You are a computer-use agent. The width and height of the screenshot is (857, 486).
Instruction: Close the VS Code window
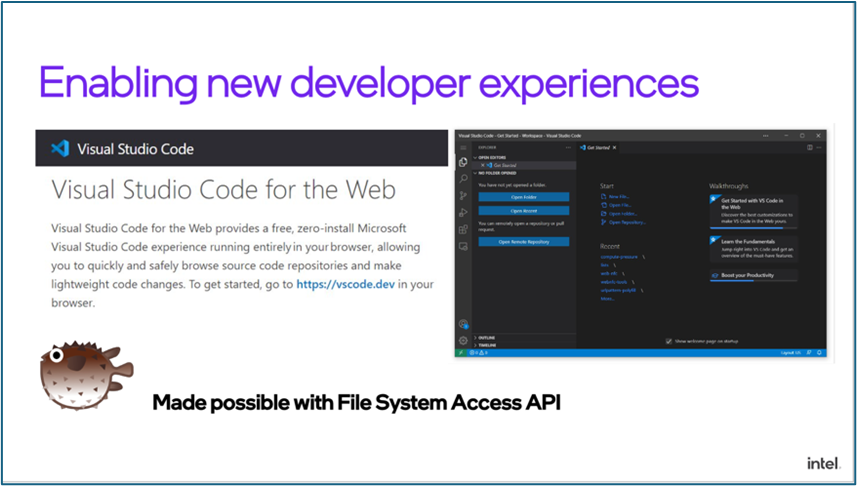tap(818, 135)
